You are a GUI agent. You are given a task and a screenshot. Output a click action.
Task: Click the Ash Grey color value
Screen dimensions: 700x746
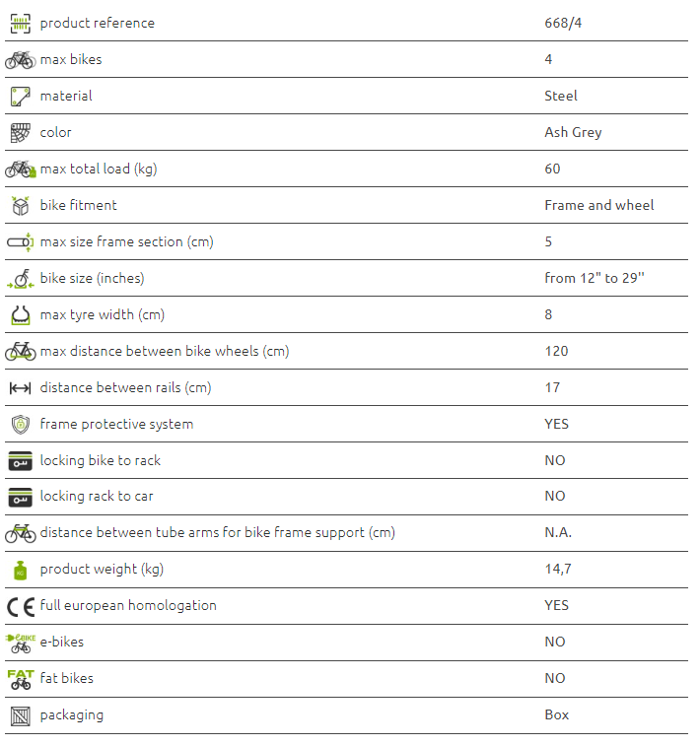coord(573,132)
